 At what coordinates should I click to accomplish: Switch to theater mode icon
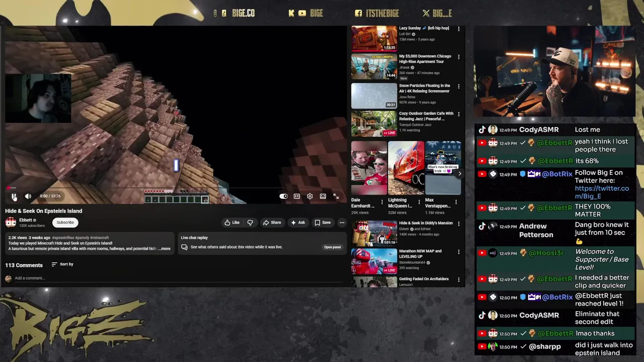pos(323,197)
